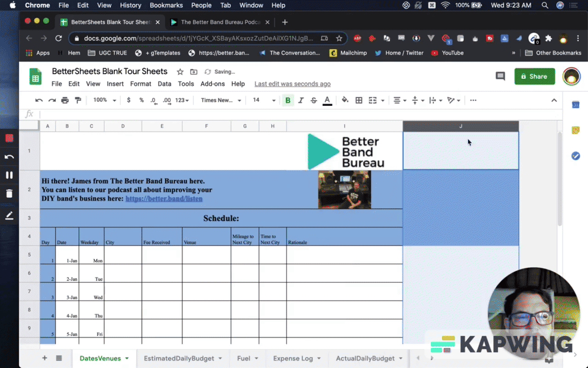Image resolution: width=588 pixels, height=368 pixels.
Task: Open macOS Bookmarks menu
Action: point(166,6)
